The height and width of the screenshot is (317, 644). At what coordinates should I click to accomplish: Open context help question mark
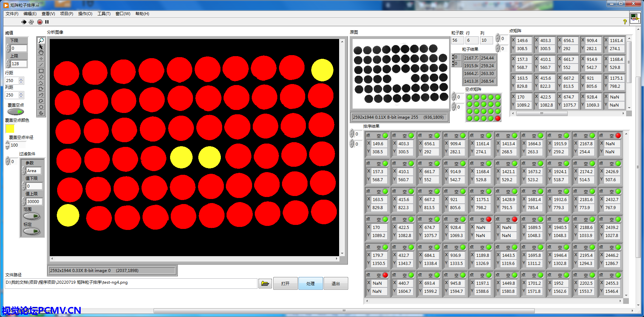coord(625,22)
